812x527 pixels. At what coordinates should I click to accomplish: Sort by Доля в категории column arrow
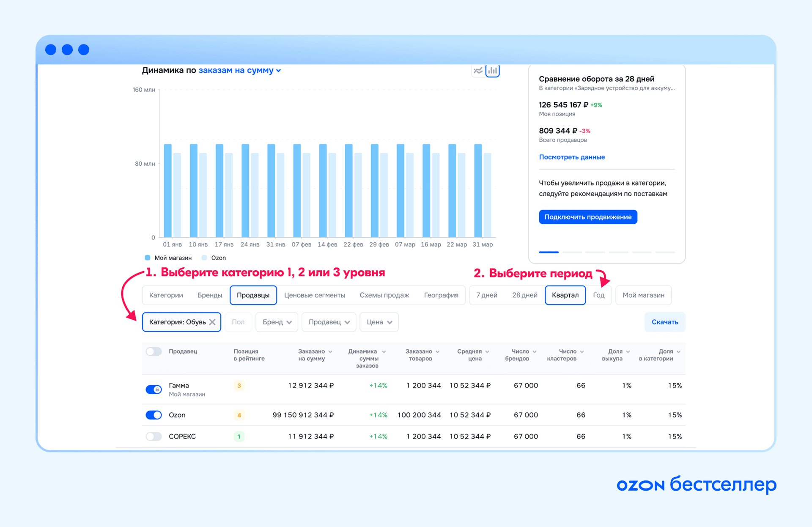[x=678, y=351]
